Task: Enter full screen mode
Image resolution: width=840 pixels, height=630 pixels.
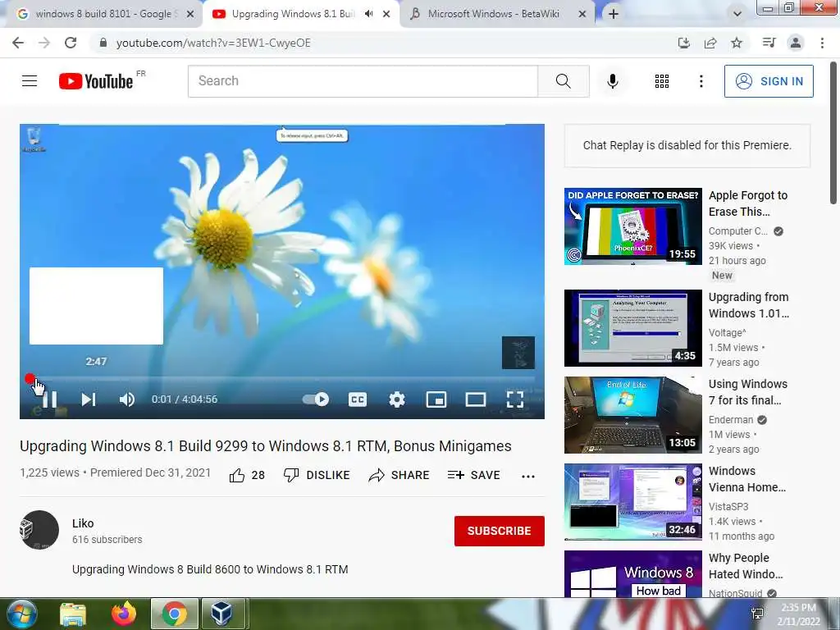Action: pos(515,399)
